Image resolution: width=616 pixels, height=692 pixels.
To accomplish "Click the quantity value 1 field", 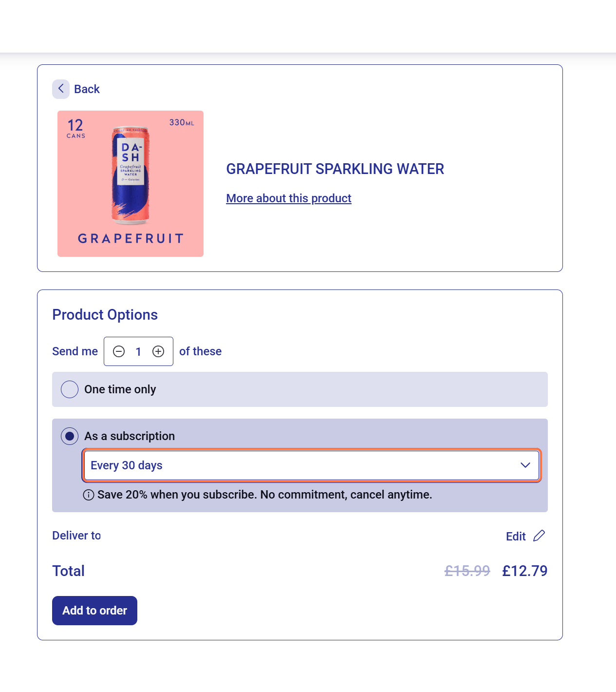I will [x=138, y=351].
